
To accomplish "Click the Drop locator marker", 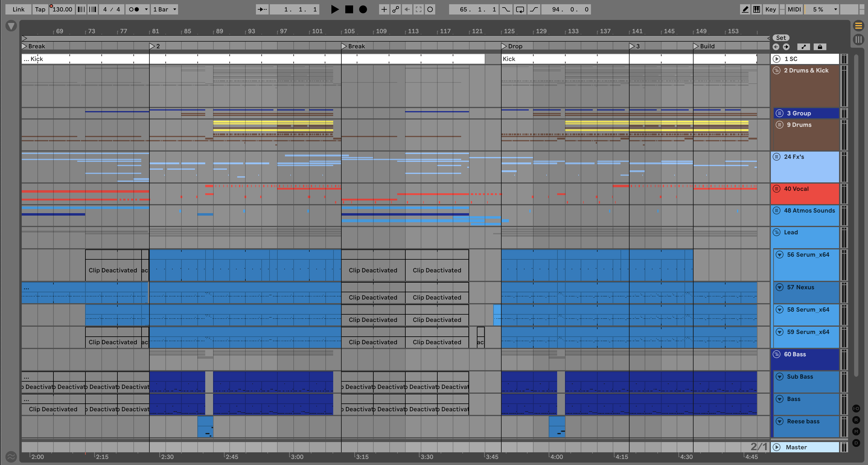I will coord(504,46).
